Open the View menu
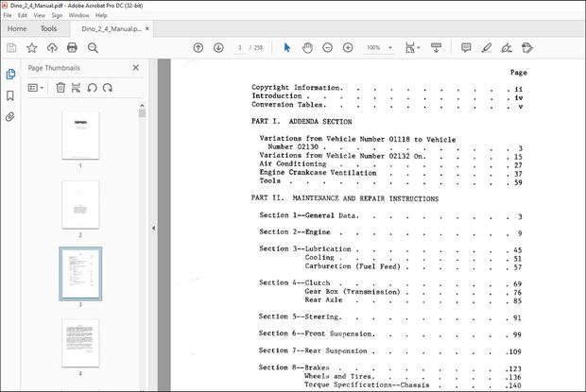 [x=40, y=15]
